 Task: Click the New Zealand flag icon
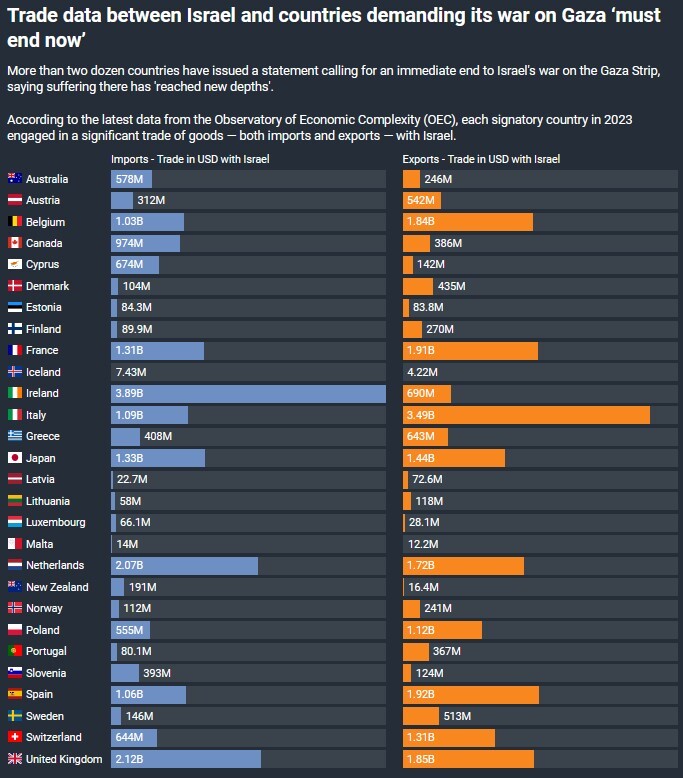(x=14, y=587)
